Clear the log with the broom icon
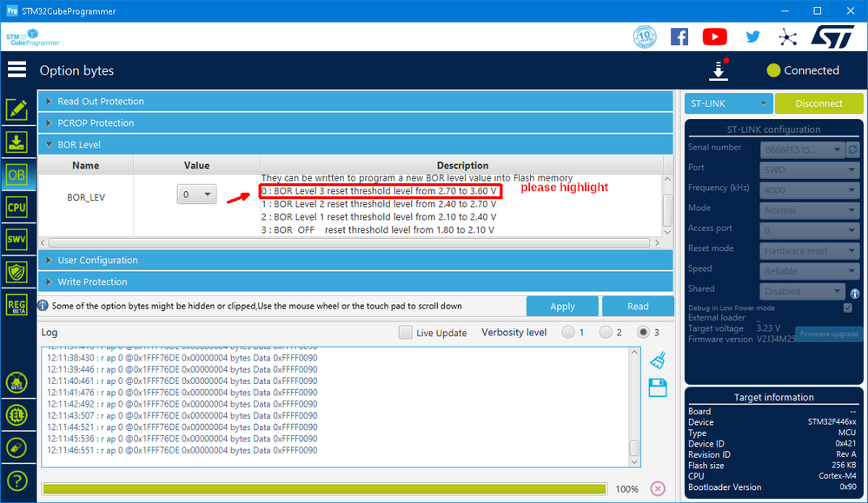This screenshot has height=503, width=868. tap(658, 361)
